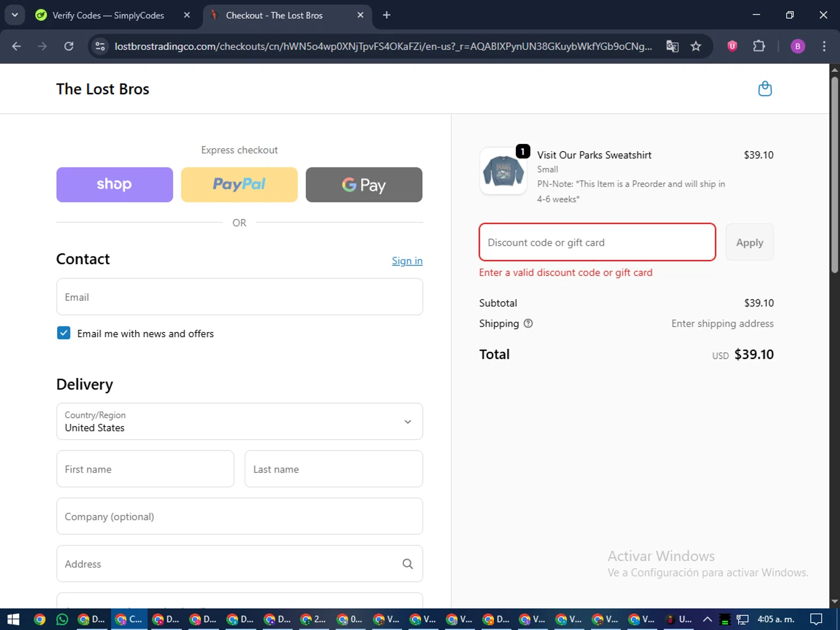
Task: Click the browser back arrow
Action: pyautogui.click(x=16, y=46)
